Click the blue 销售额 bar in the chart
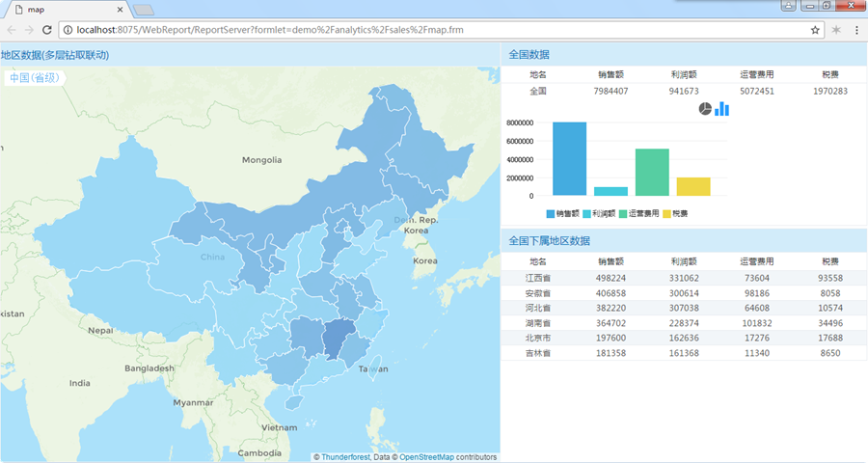The image size is (868, 463). point(569,159)
